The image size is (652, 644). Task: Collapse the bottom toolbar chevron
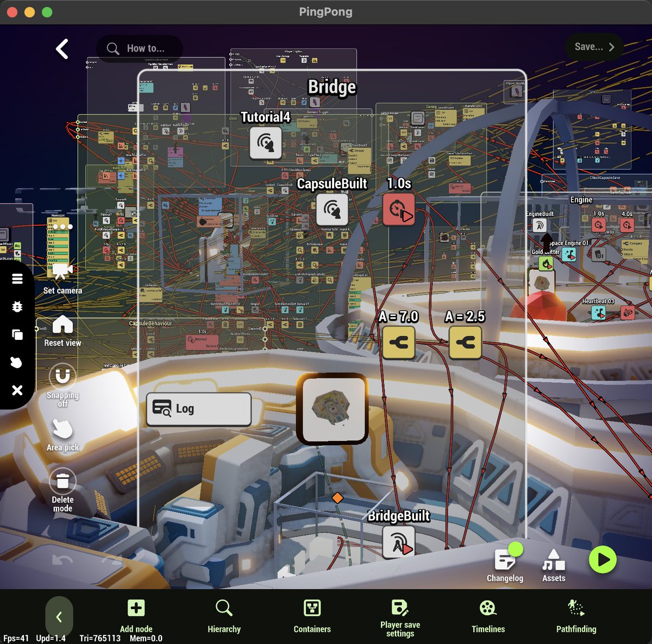(59, 617)
